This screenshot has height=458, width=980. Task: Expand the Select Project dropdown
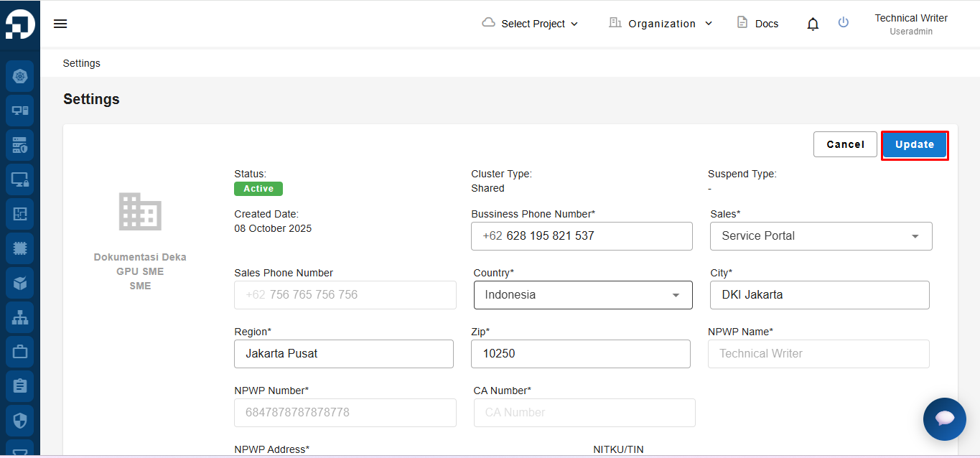click(530, 24)
